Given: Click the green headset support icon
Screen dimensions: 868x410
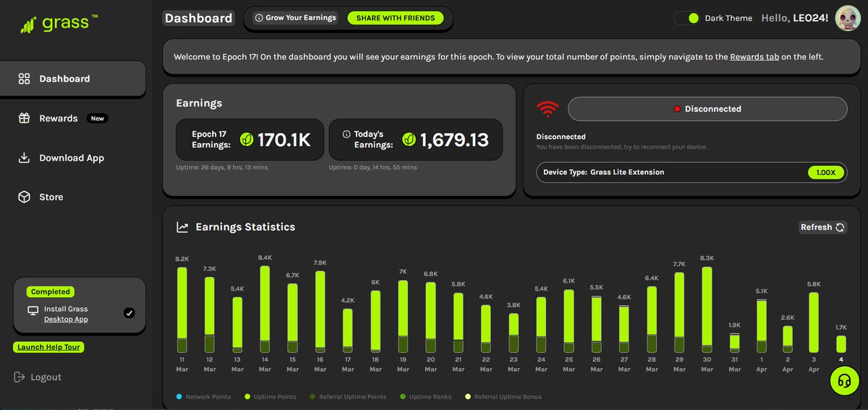Looking at the screenshot, I should point(843,381).
